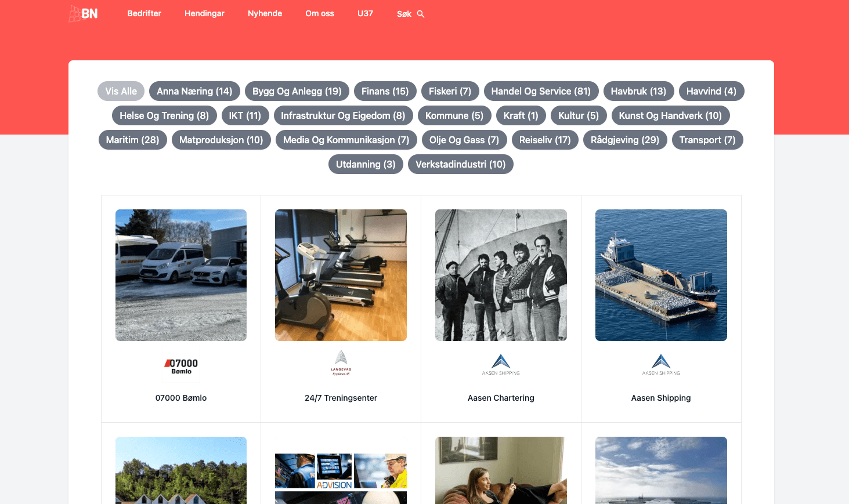Open the Aasen Chartering link
Image resolution: width=849 pixels, height=504 pixels.
[501, 398]
